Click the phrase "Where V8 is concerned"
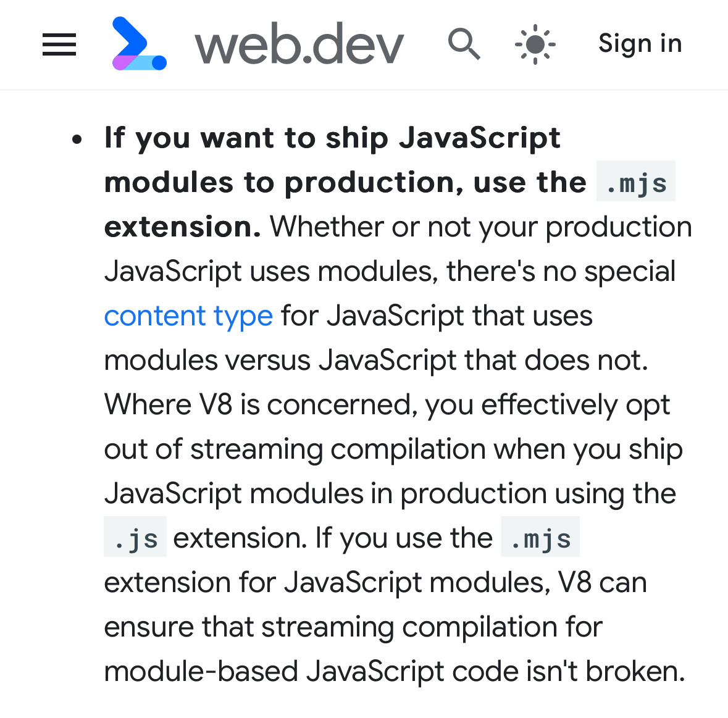Screen dimensions: 728x718 [257, 405]
